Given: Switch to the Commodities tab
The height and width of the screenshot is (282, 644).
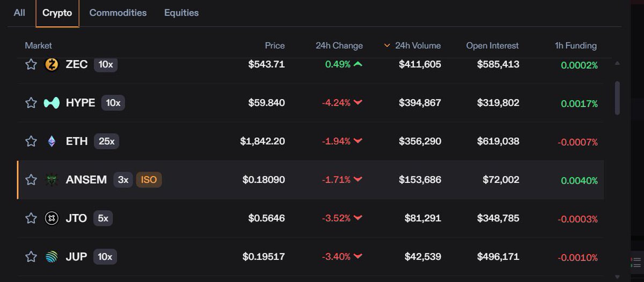Looking at the screenshot, I should tap(118, 13).
